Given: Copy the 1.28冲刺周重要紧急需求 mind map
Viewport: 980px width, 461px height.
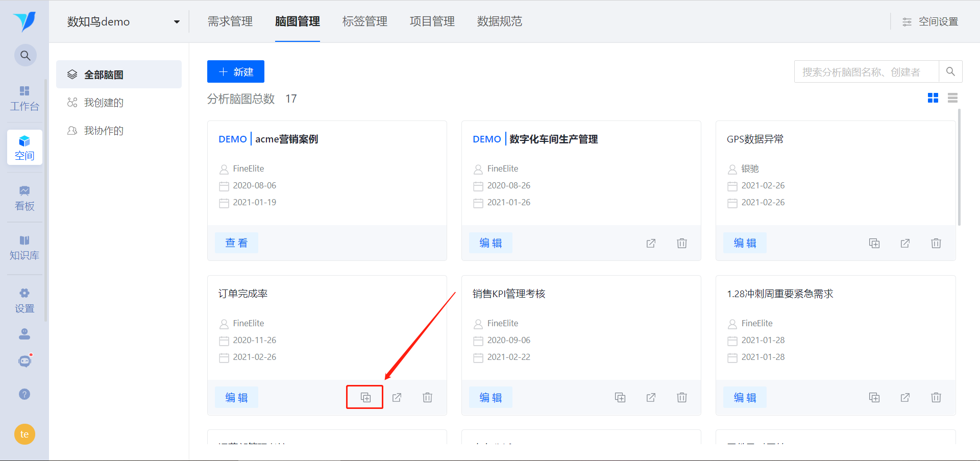Looking at the screenshot, I should coord(874,397).
